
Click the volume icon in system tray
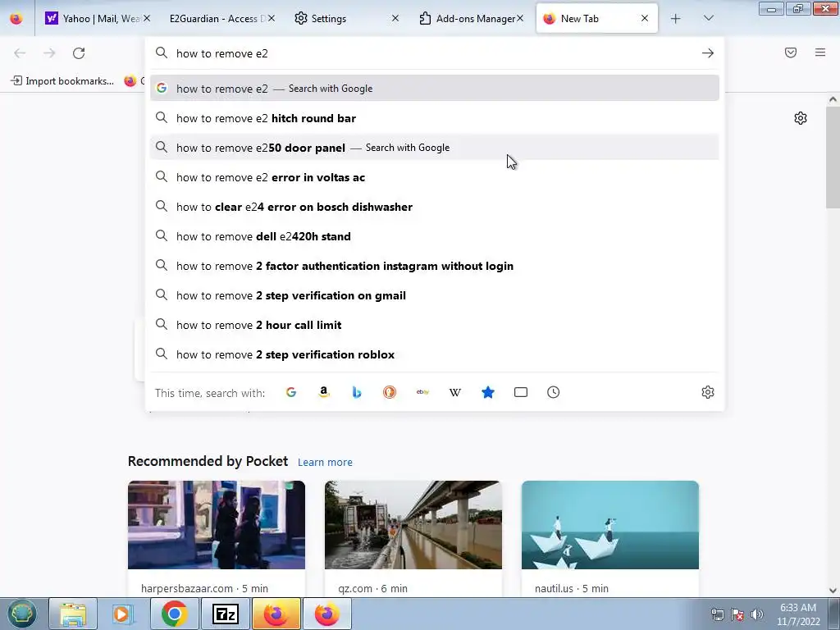[757, 614]
